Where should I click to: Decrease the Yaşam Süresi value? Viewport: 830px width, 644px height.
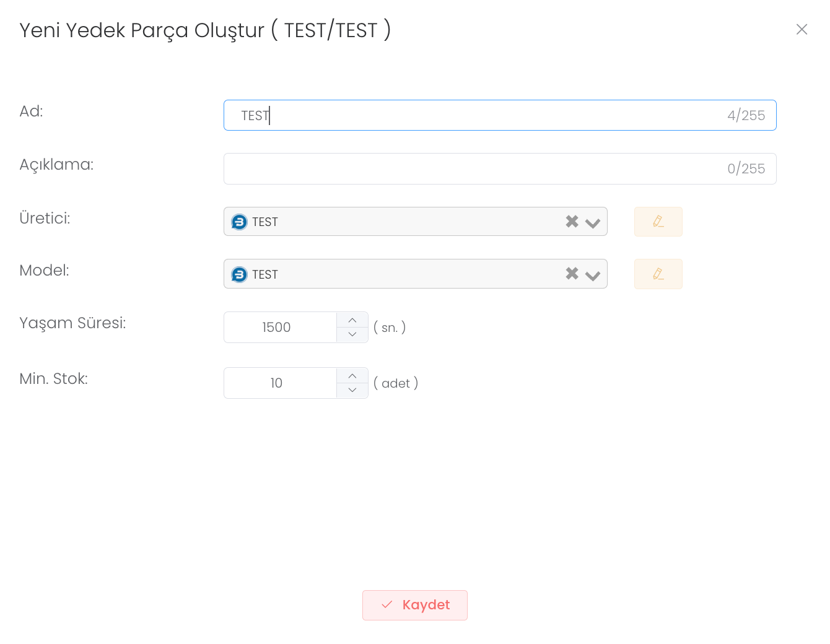pos(352,334)
